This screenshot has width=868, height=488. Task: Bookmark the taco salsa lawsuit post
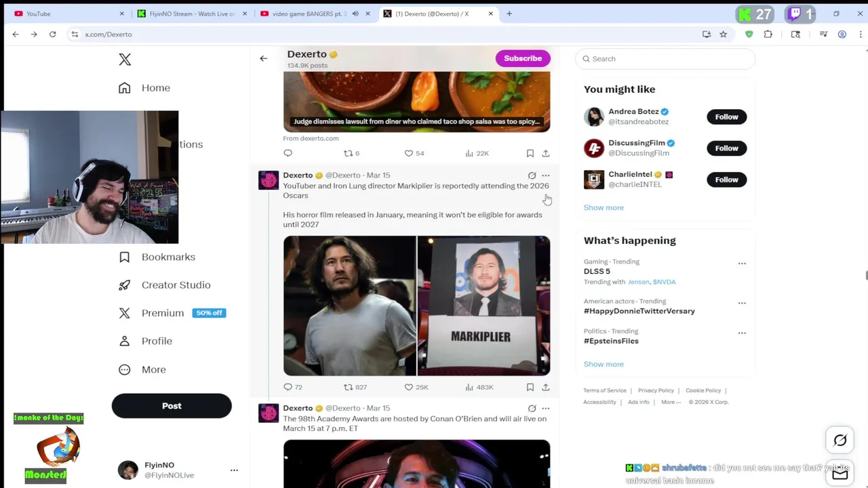point(530,153)
